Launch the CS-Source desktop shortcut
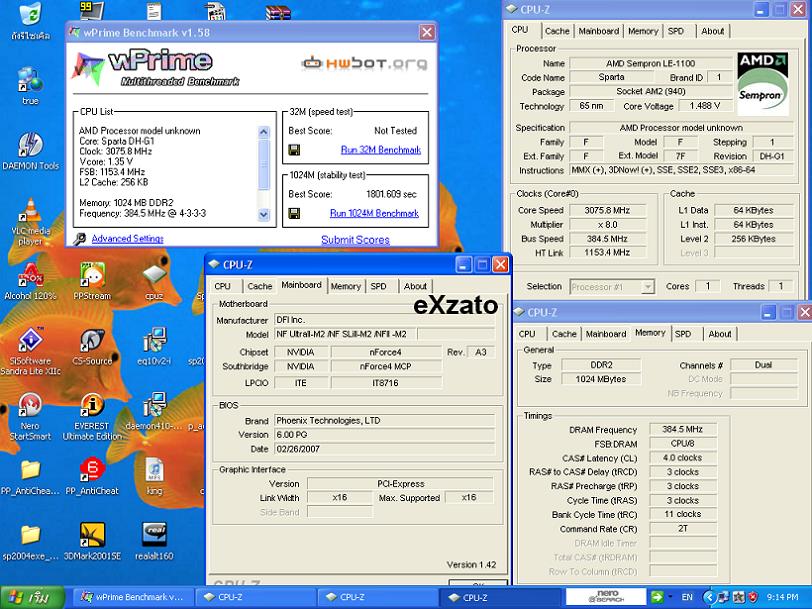The image size is (812, 609). pos(92,340)
